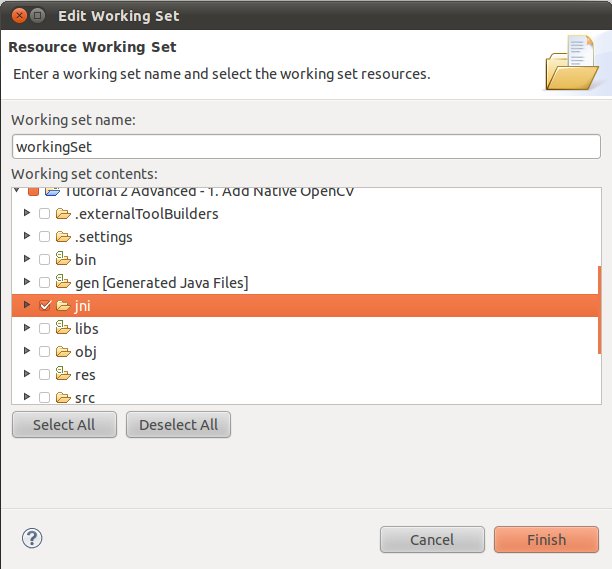Image resolution: width=612 pixels, height=569 pixels.
Task: Click the help question mark icon
Action: (32, 539)
